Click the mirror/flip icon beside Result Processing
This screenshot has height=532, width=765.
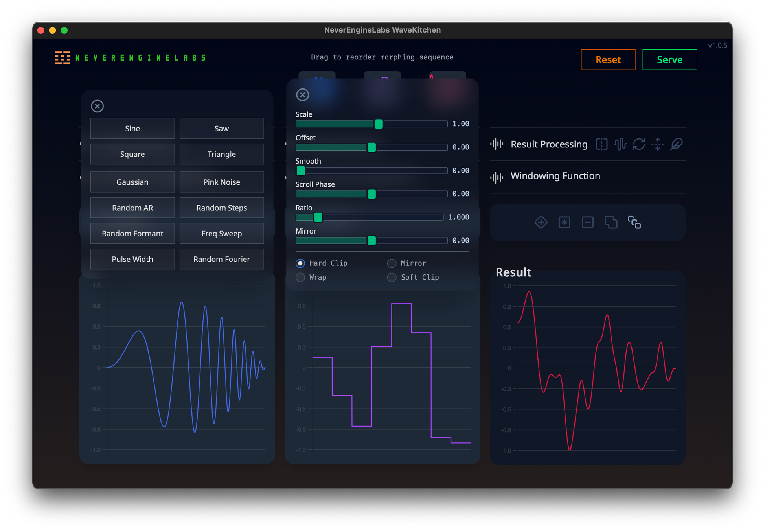point(601,144)
